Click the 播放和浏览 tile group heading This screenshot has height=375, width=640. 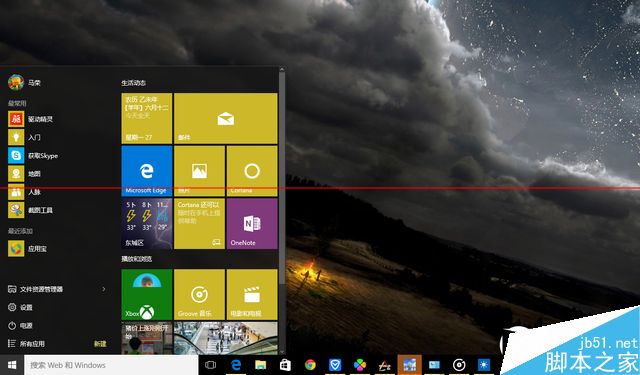tap(137, 259)
